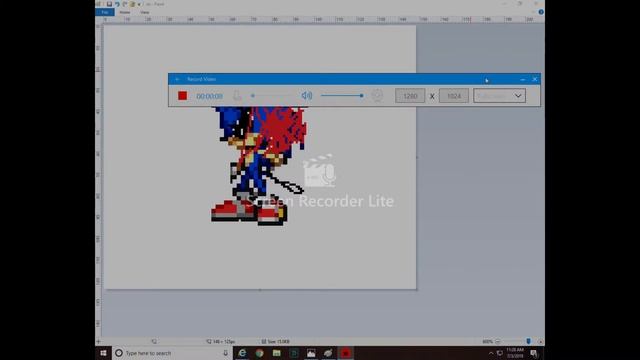Click the zoom in button in Paint
This screenshot has height=360, width=640.
[x=541, y=342]
